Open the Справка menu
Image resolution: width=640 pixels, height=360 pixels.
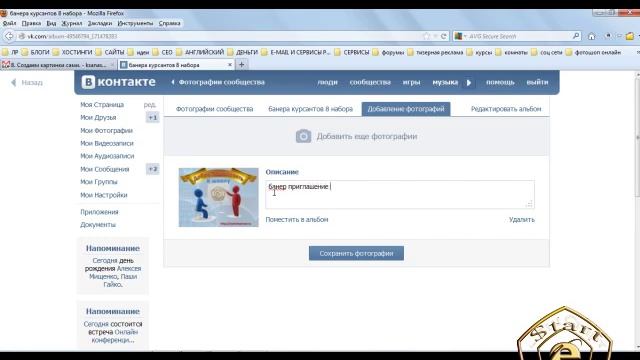(x=169, y=23)
